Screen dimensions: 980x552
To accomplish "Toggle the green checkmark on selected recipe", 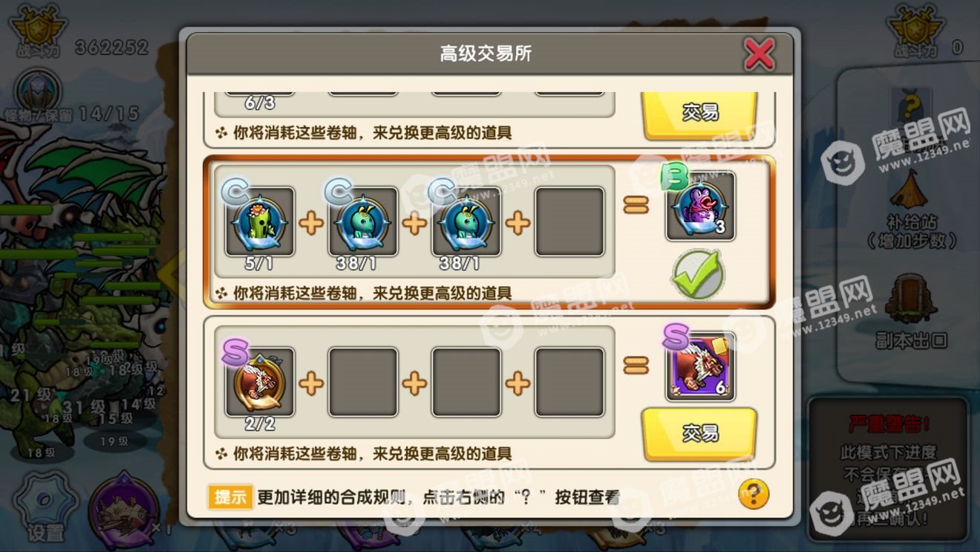I will [697, 273].
